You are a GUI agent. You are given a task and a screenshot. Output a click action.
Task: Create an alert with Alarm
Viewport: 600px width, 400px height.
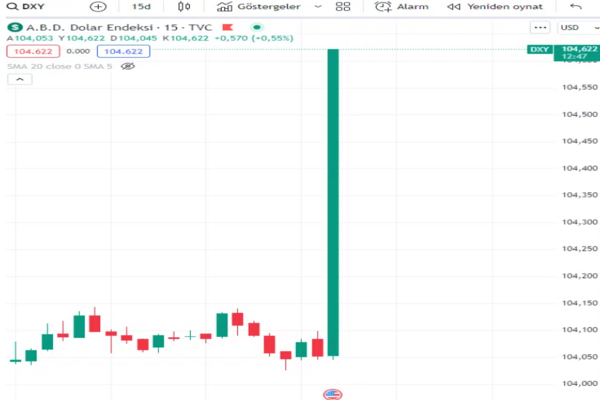400,6
